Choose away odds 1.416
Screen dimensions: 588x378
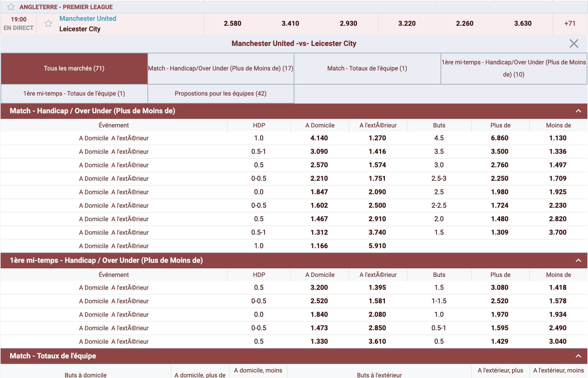(377, 151)
